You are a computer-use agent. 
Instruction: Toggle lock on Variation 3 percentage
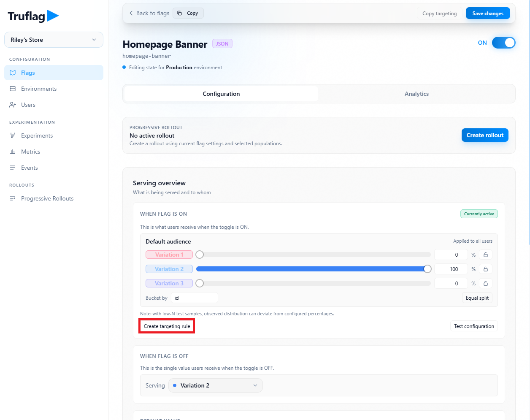click(485, 283)
